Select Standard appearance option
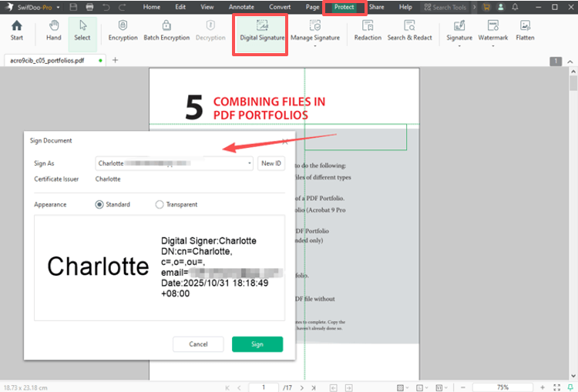This screenshot has width=578, height=392. [99, 205]
